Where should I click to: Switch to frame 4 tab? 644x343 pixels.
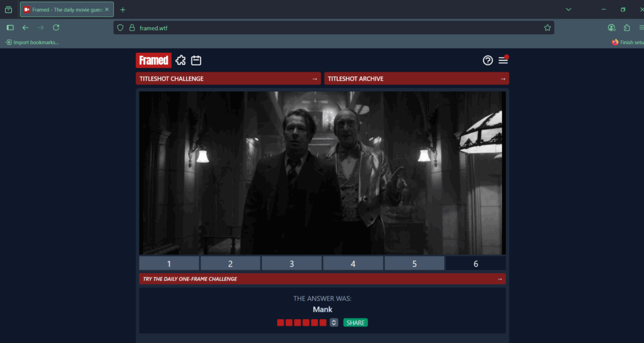point(353,264)
